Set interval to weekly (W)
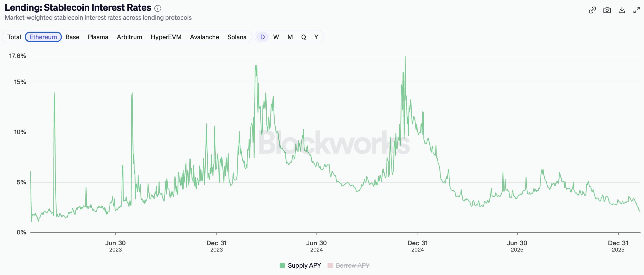 (x=276, y=37)
